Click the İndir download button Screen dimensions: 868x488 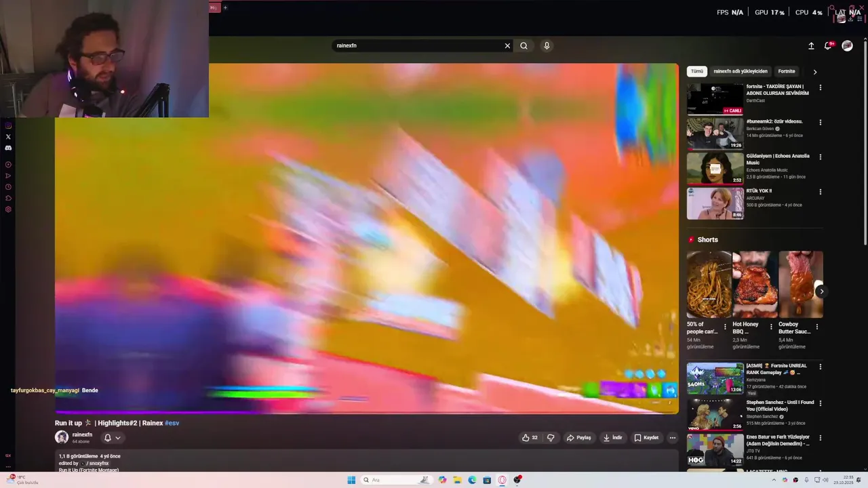(x=613, y=438)
